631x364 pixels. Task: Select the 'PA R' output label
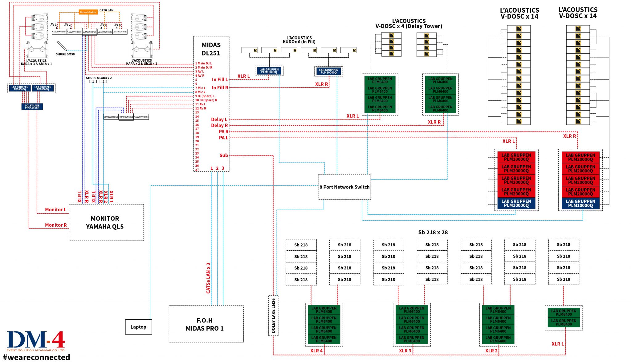[x=224, y=131]
